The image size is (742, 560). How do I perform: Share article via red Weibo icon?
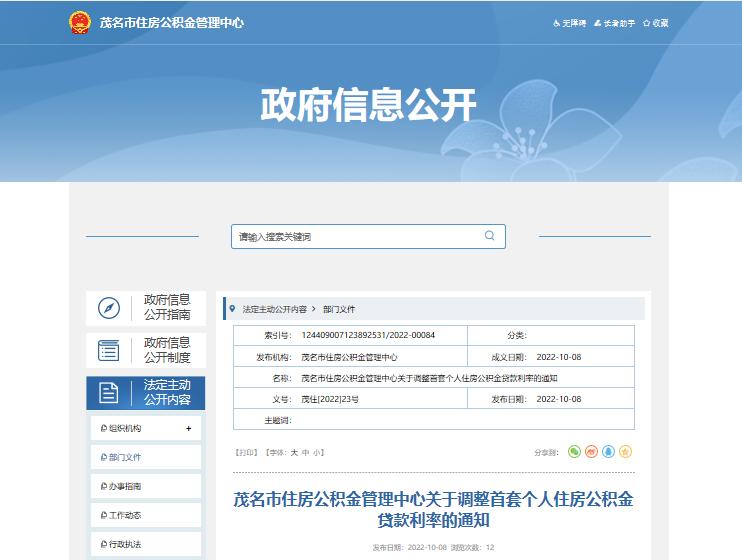(592, 452)
